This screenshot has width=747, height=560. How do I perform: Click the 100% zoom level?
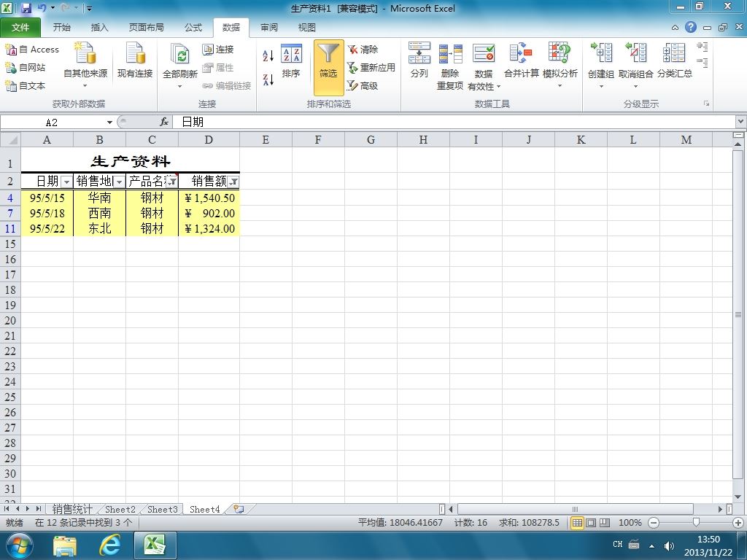pyautogui.click(x=630, y=523)
